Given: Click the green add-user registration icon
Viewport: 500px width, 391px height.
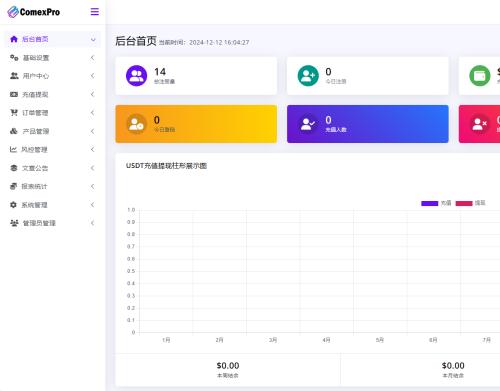Looking at the screenshot, I should point(308,76).
